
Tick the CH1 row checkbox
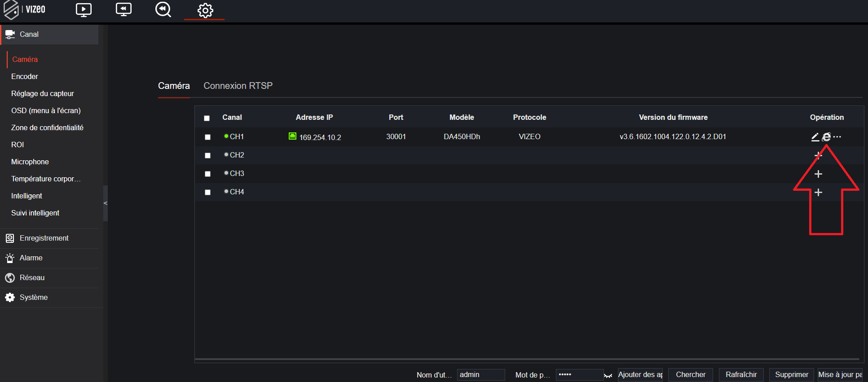coord(207,137)
